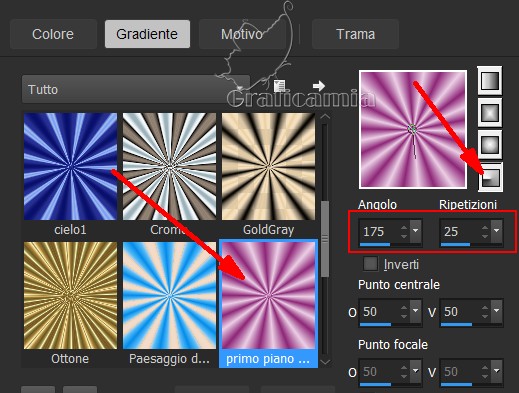This screenshot has width=519, height=393.
Task: Select the rectangular gradient style icon
Action: pos(490,113)
